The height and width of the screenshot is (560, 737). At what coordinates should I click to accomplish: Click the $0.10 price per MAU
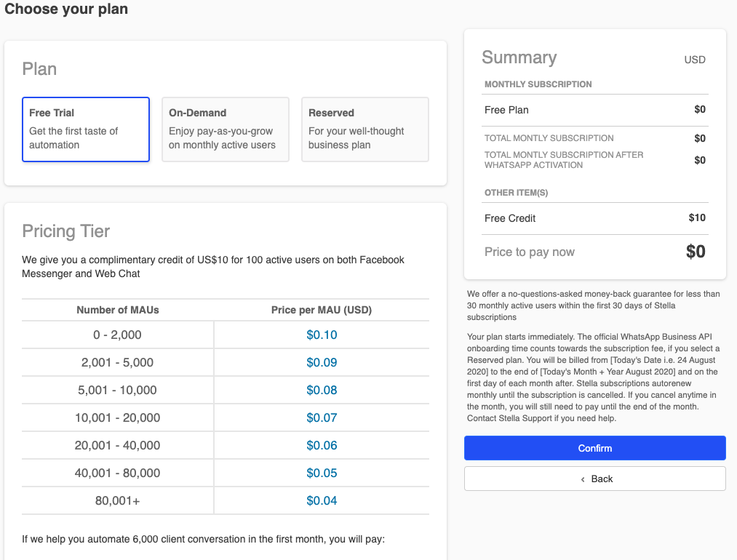click(322, 335)
